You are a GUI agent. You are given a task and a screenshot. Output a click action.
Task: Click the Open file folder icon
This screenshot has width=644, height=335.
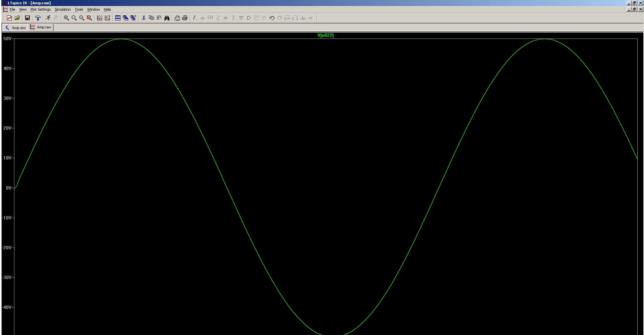coord(17,18)
